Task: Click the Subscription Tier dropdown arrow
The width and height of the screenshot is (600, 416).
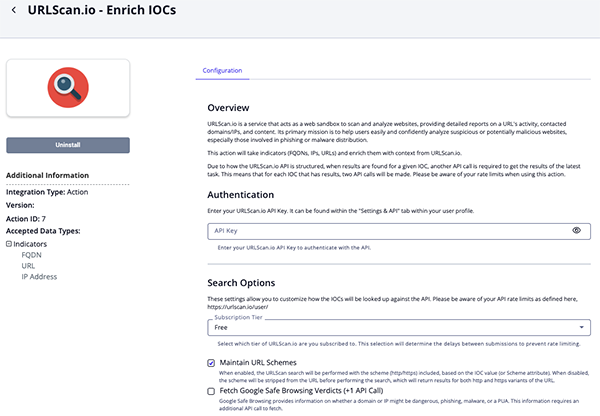Action: [x=581, y=327]
